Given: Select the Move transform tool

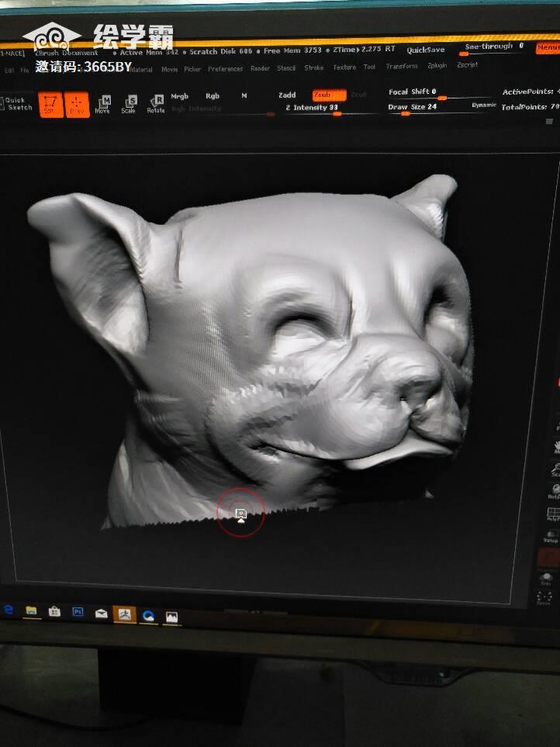Looking at the screenshot, I should (103, 105).
